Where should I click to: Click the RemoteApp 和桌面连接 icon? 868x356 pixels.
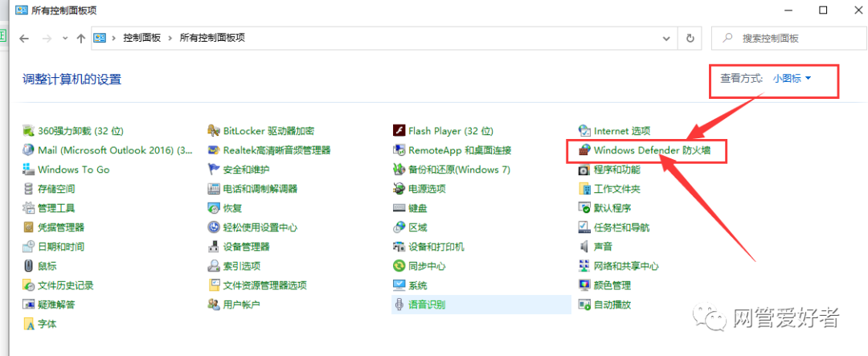click(399, 150)
